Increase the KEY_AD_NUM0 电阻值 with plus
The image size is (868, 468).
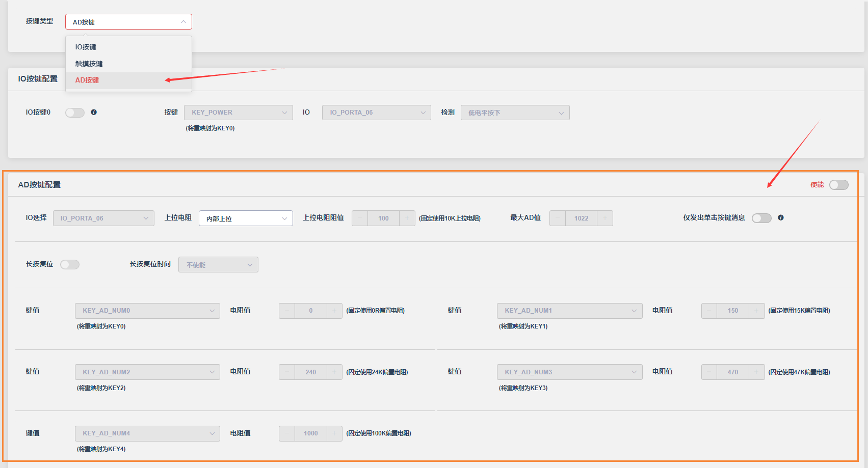[x=334, y=311]
